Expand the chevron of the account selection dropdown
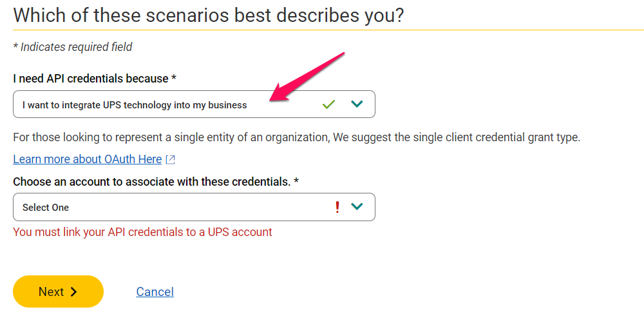The height and width of the screenshot is (325, 644). (x=357, y=206)
